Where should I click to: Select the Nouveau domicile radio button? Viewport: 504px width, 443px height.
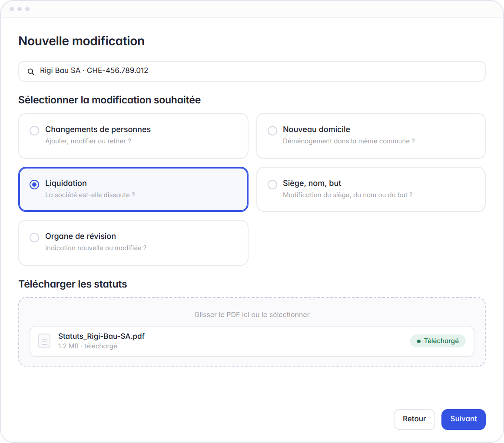272,131
